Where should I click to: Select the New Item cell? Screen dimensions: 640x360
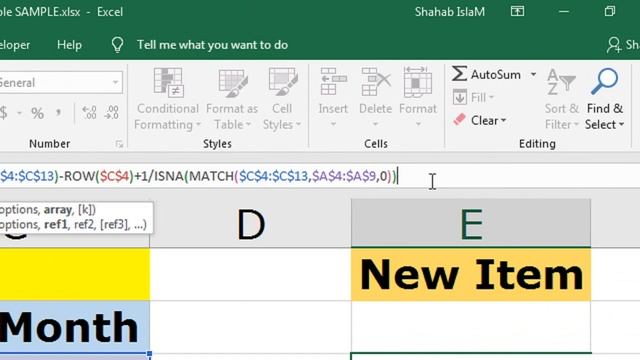[471, 275]
